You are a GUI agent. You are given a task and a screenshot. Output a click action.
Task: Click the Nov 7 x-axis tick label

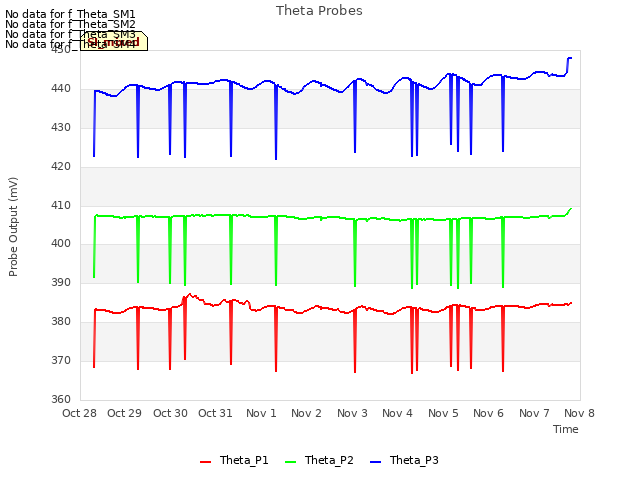click(x=534, y=413)
